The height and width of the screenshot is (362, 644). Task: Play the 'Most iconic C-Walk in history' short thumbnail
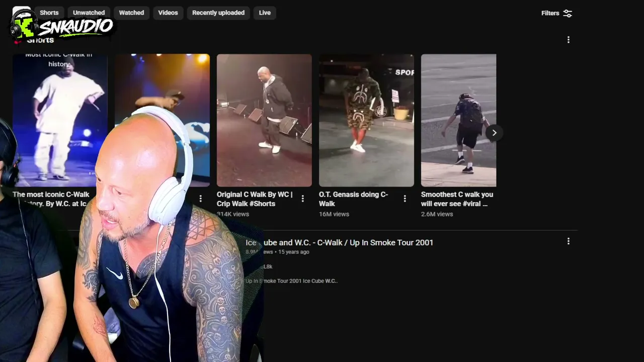60,120
